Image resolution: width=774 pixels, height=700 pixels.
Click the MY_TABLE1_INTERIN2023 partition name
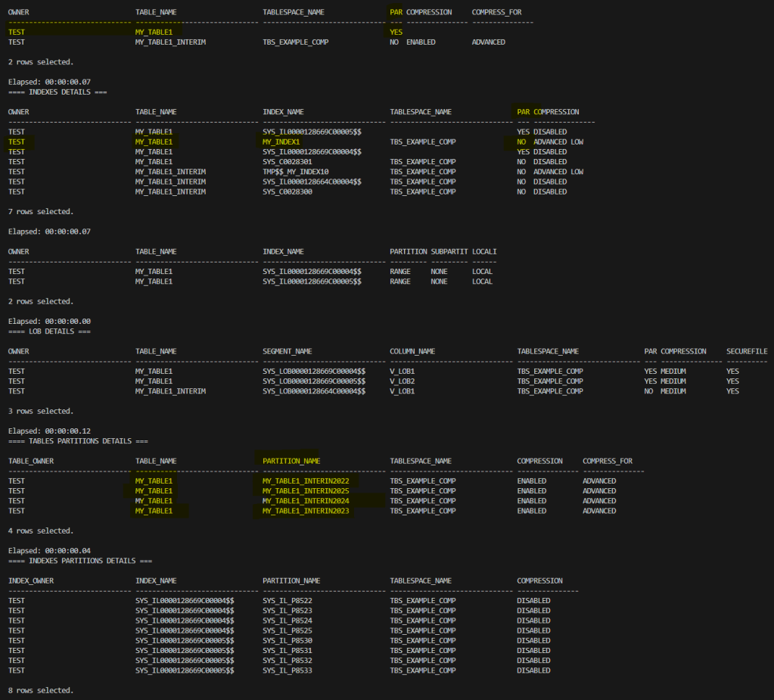309,511
